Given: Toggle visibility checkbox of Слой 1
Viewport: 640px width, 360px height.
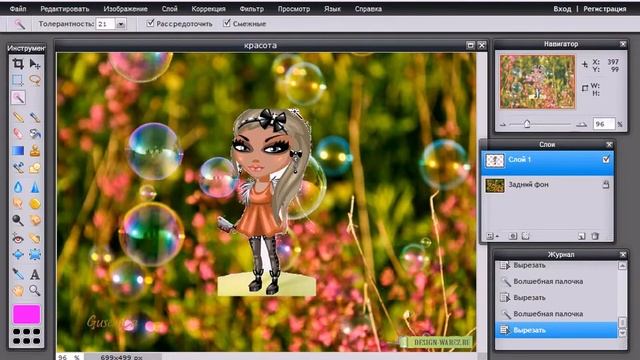Looking at the screenshot, I should pos(606,160).
